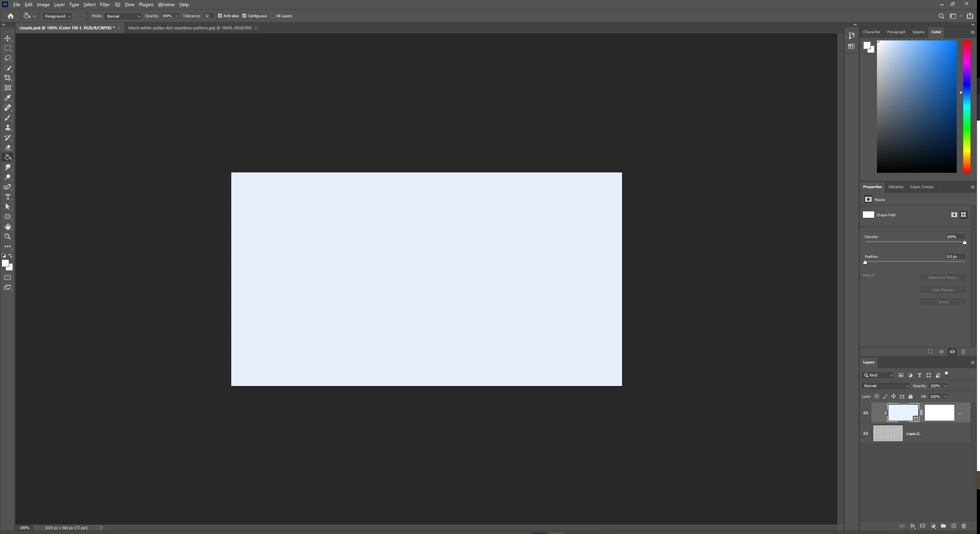Hide Layer 0 with eye icon
The height and width of the screenshot is (534, 980).
[866, 433]
